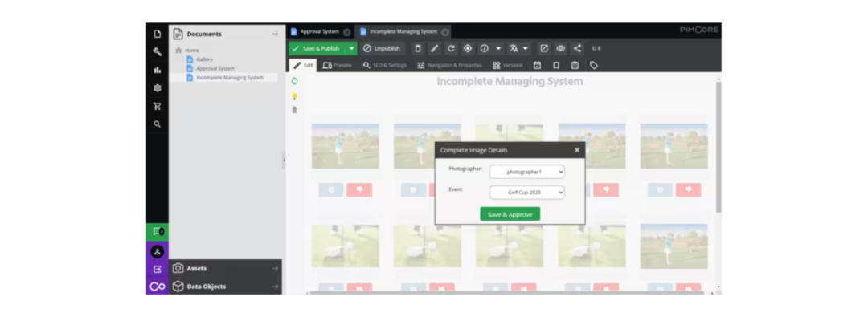
Task: Expand the Save & Publish arrow menu
Action: pyautogui.click(x=351, y=49)
